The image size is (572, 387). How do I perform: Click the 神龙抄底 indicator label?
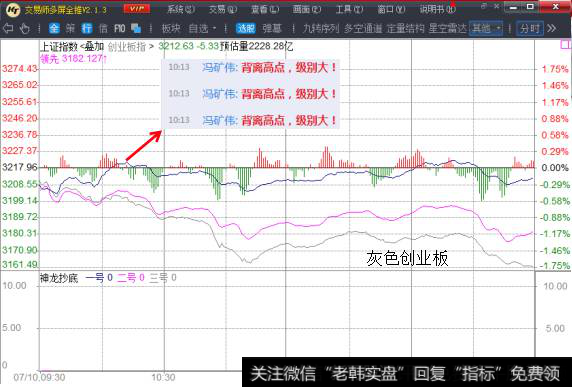(x=59, y=278)
